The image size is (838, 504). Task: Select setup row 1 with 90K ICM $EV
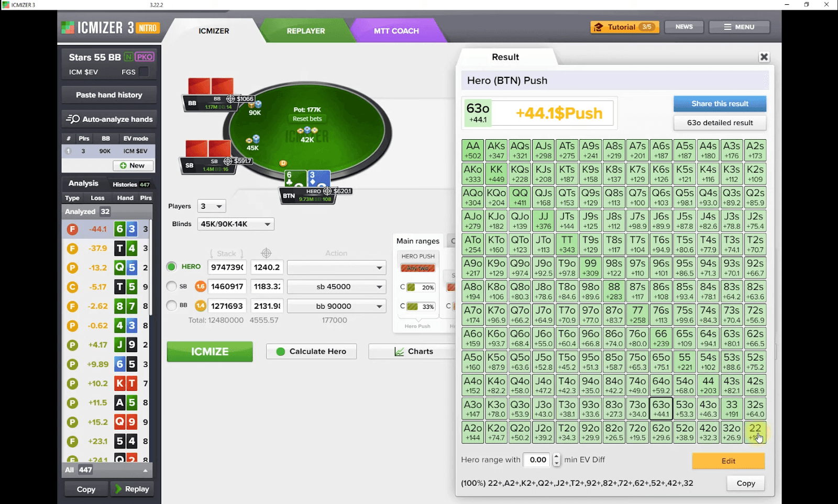tap(108, 151)
